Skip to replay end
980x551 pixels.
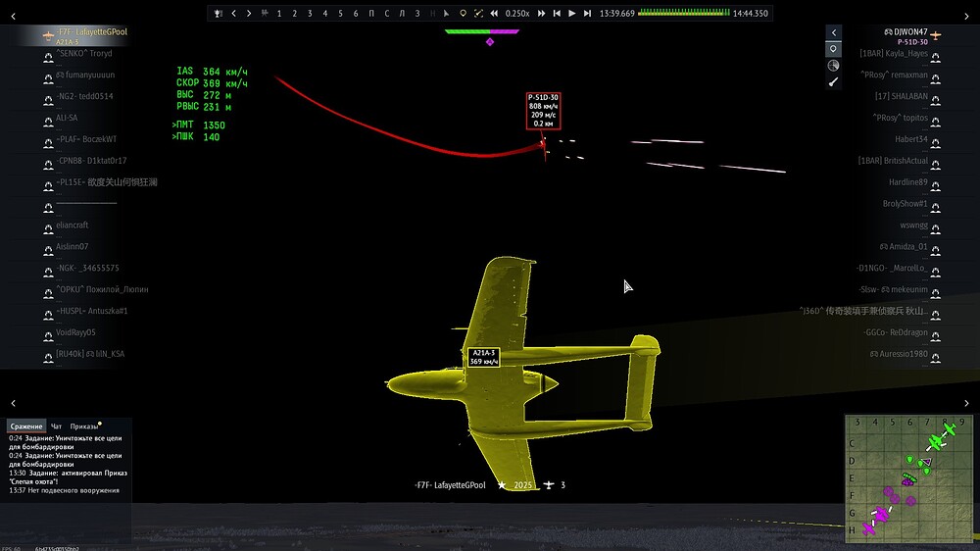[x=587, y=13]
